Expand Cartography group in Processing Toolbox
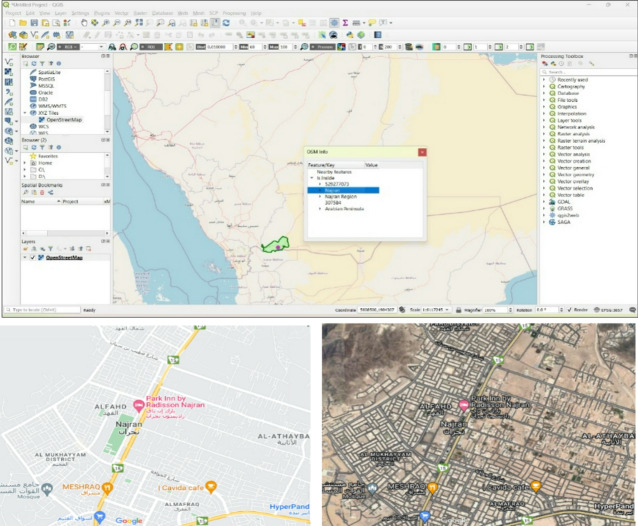The height and width of the screenshot is (526, 638). (544, 86)
